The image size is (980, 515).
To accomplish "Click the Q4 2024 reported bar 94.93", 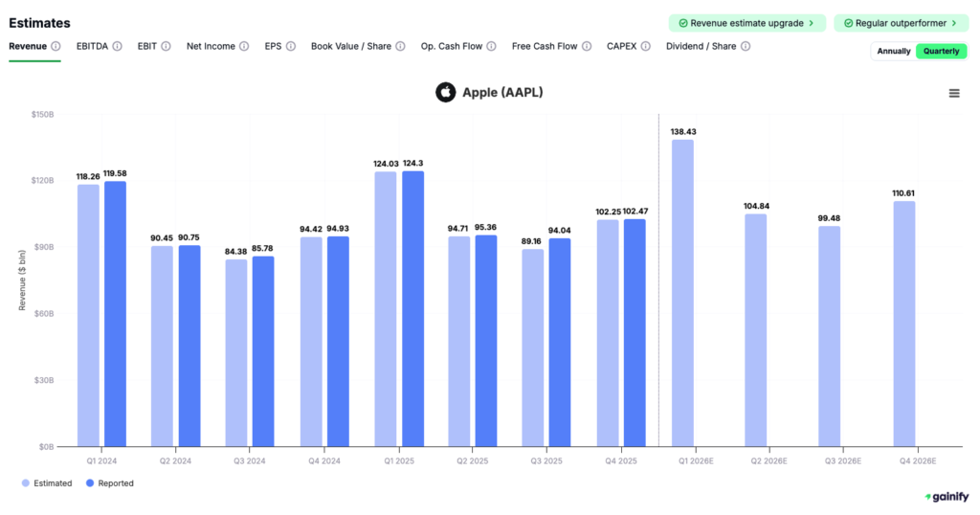I will pyautogui.click(x=338, y=341).
